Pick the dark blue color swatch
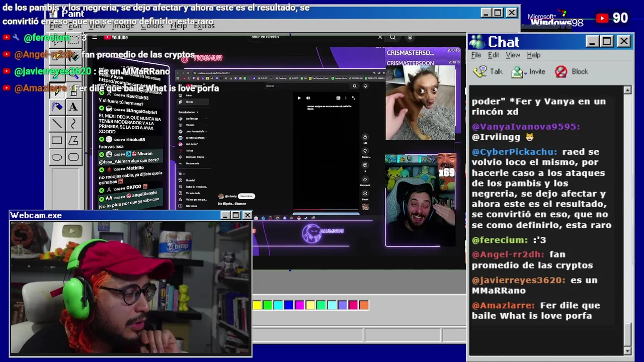 (x=288, y=305)
